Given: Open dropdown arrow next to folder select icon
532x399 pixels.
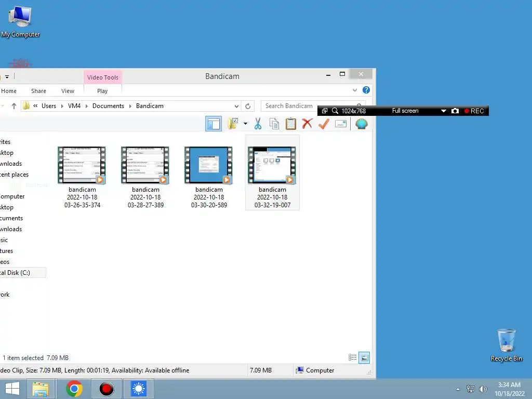Looking at the screenshot, I should coord(245,124).
